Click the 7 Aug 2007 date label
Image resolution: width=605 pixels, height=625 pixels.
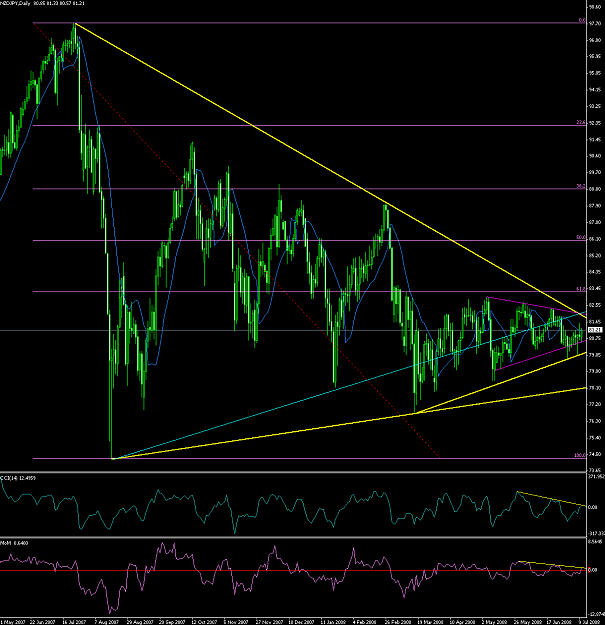click(x=107, y=622)
